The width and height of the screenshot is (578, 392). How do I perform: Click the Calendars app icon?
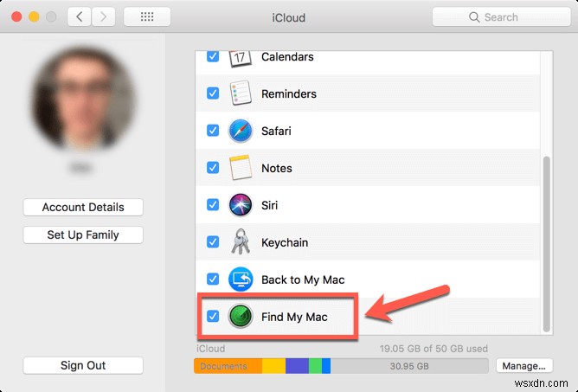(241, 58)
